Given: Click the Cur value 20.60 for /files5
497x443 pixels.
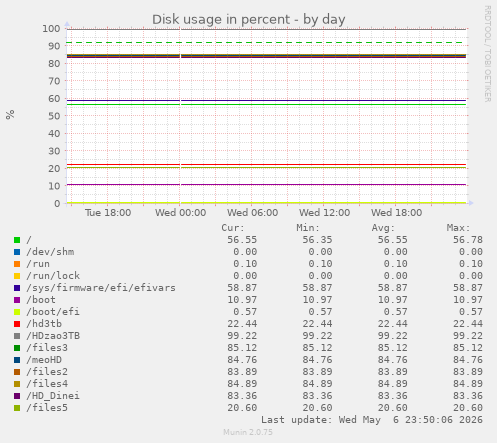Looking at the screenshot, I should pyautogui.click(x=242, y=408).
